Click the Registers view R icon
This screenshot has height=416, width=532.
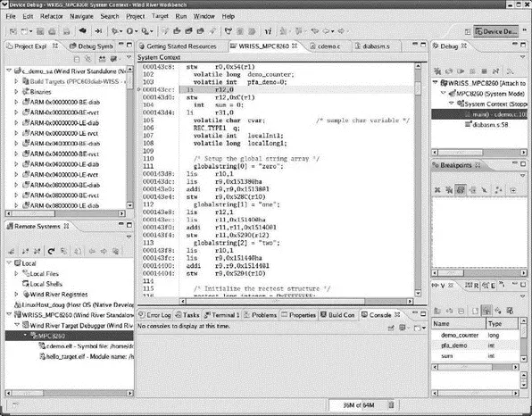[471, 286]
